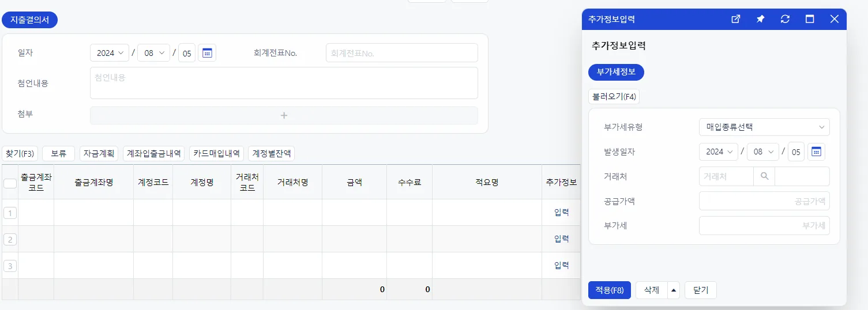Click the 적용(F8) button
Image resolution: width=868 pixels, height=310 pixels.
(x=610, y=290)
